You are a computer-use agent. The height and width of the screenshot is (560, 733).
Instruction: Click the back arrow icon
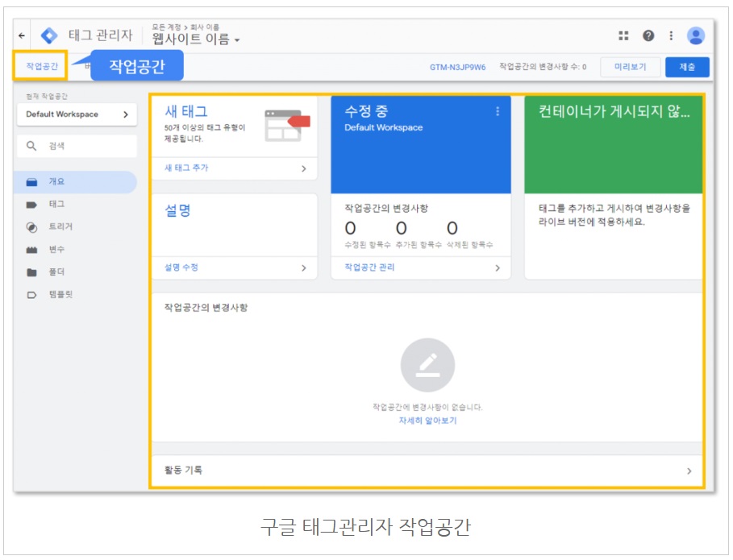coord(22,35)
